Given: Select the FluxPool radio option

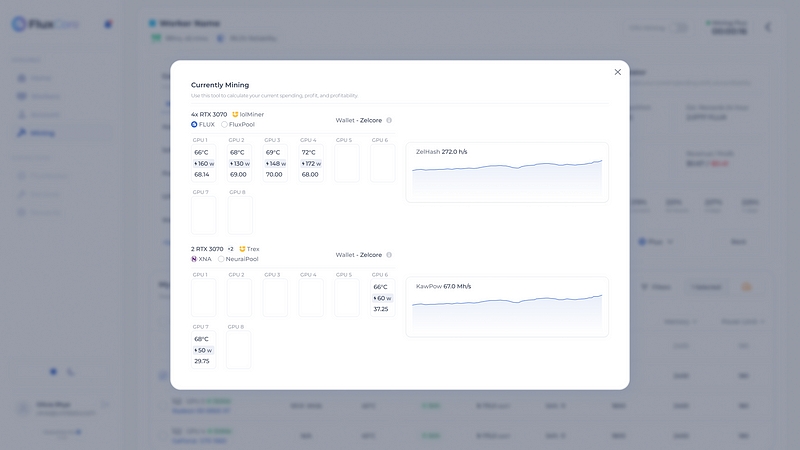Looking at the screenshot, I should pyautogui.click(x=224, y=124).
